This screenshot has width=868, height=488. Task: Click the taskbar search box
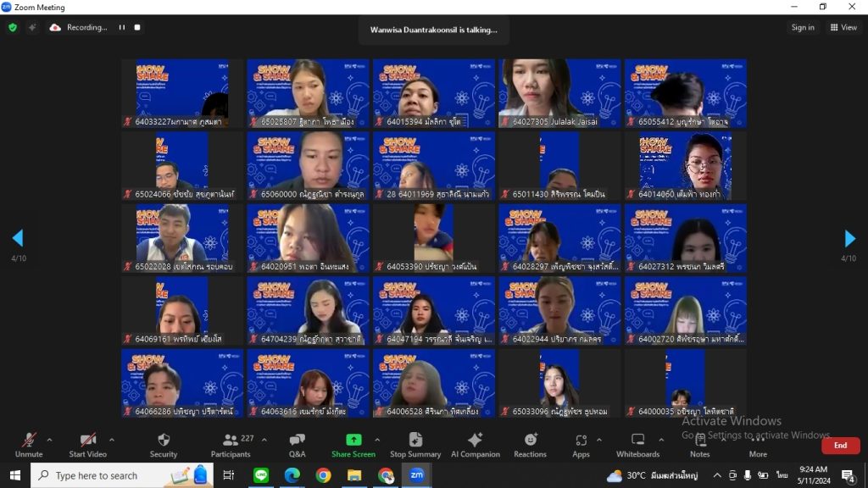[122, 475]
